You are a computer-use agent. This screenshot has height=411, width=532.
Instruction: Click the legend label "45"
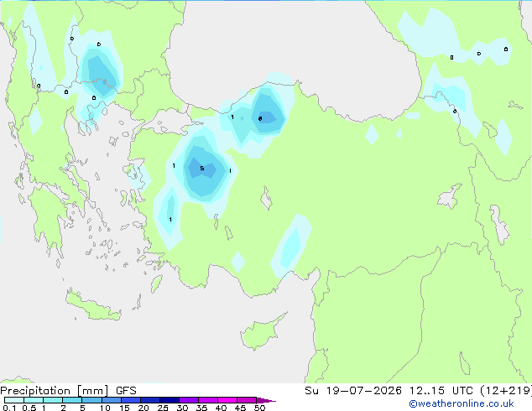point(240,408)
